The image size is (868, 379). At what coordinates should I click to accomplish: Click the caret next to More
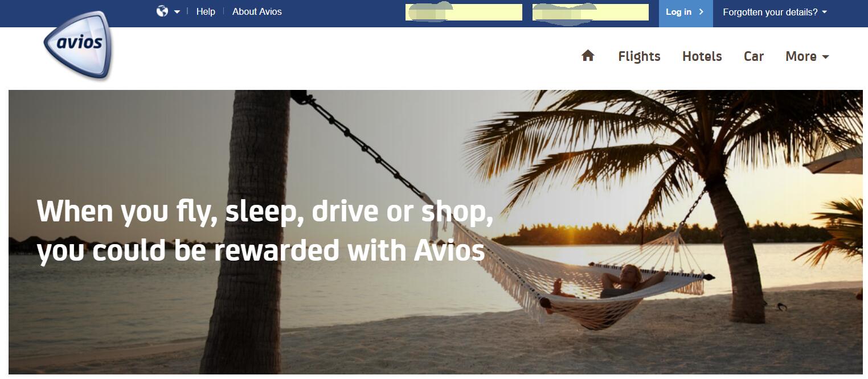pos(825,57)
